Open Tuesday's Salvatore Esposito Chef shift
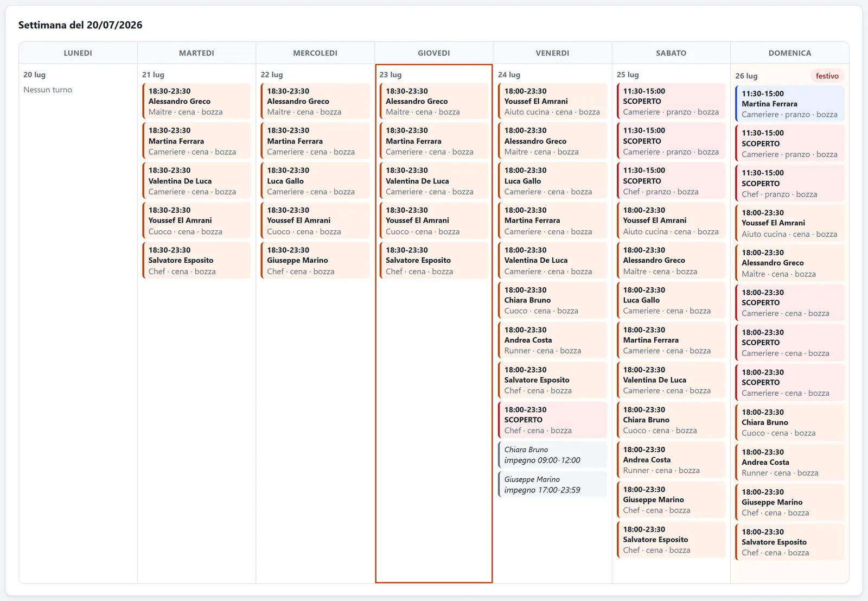The image size is (868, 601). [196, 261]
